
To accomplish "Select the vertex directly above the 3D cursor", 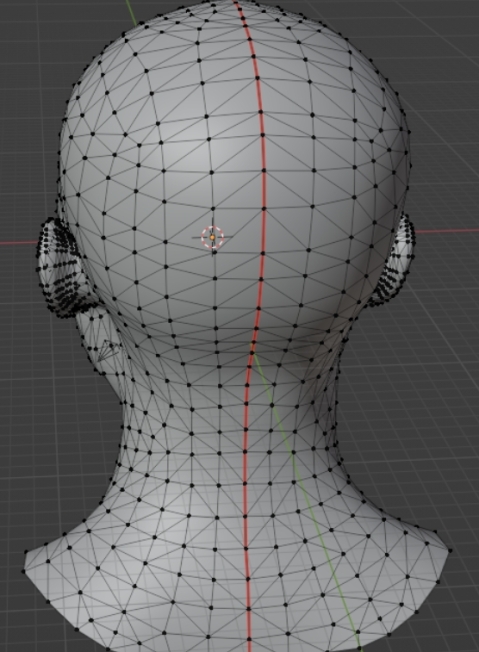I will tap(213, 208).
